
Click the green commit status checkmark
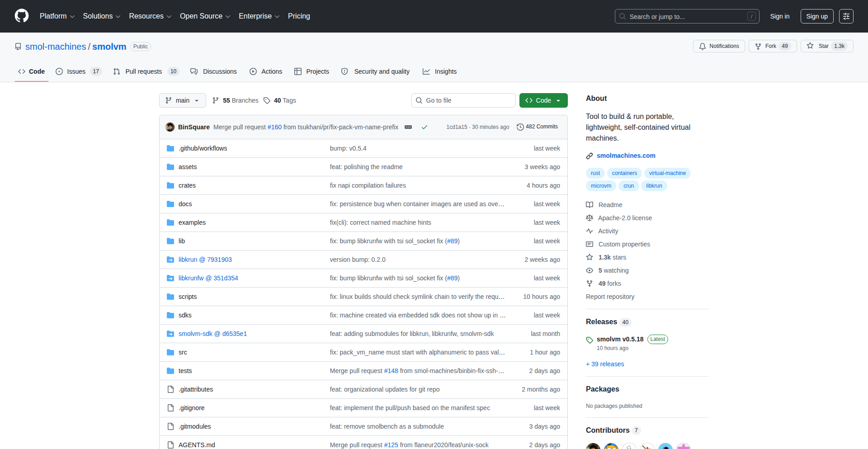click(425, 127)
